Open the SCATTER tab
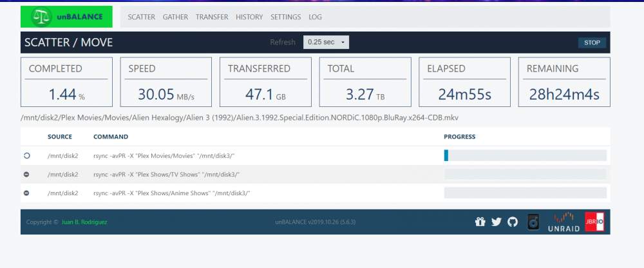This screenshot has width=644, height=268. coord(141,17)
